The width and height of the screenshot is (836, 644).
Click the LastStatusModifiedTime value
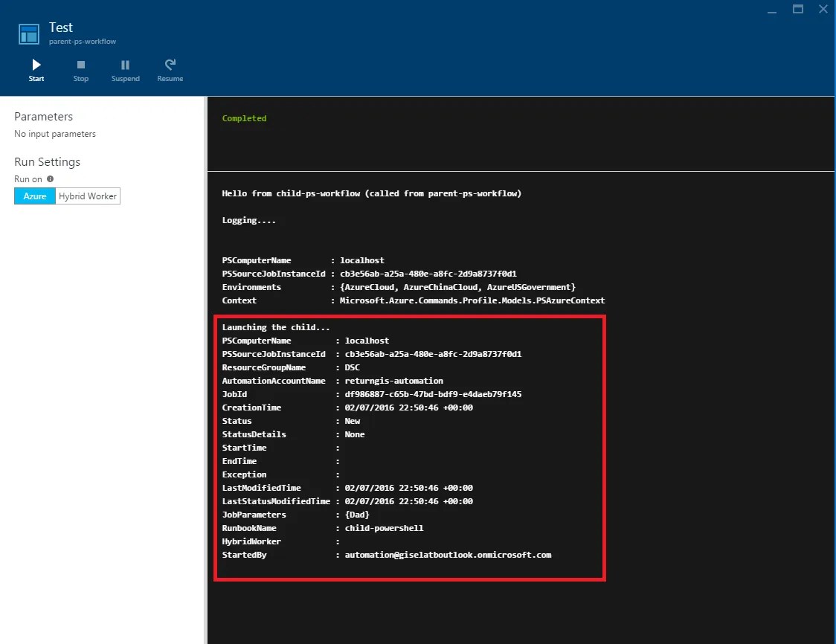click(408, 501)
